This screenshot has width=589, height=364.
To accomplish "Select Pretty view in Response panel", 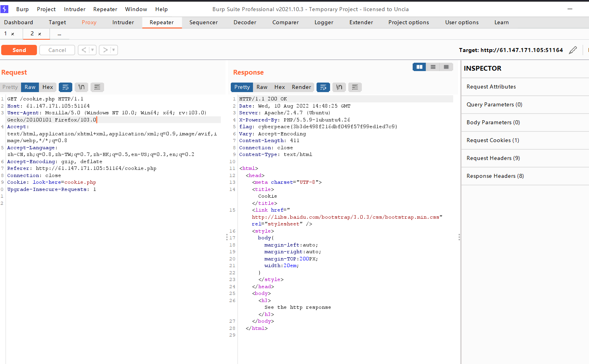I will 242,87.
